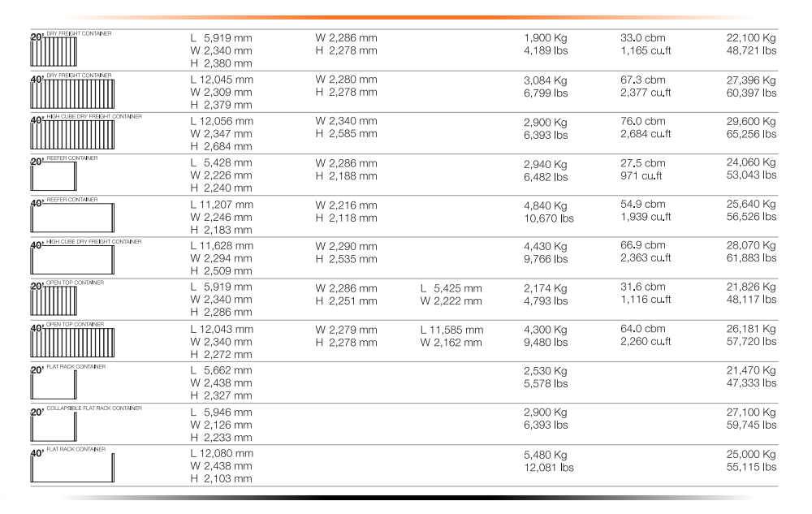Click the 20' Open Top Container diagram

click(x=54, y=301)
